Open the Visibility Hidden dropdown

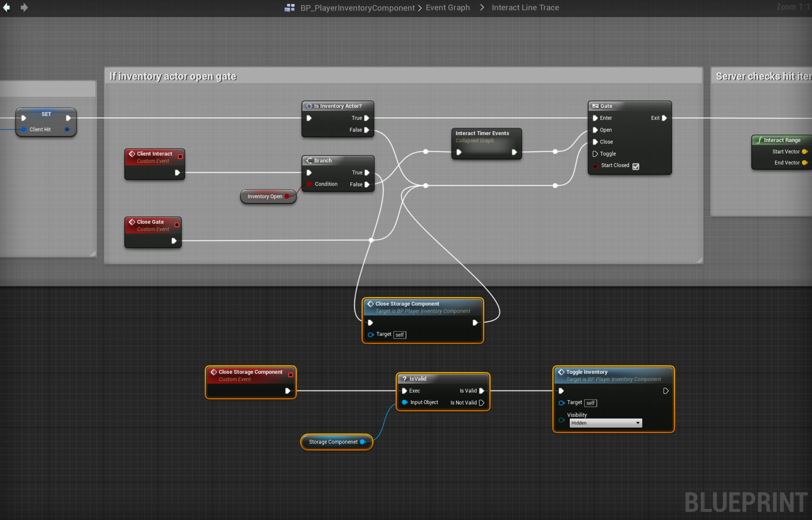point(606,423)
